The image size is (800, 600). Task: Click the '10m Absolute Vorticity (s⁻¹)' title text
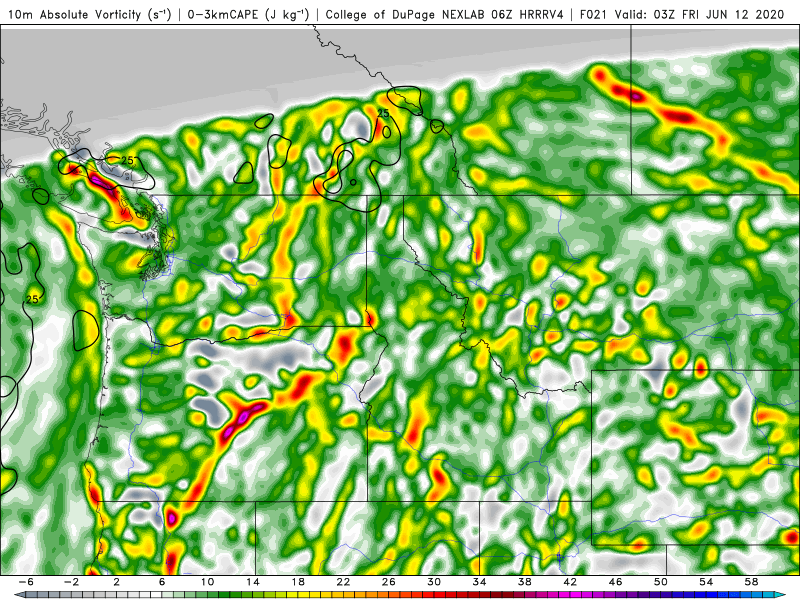point(90,14)
